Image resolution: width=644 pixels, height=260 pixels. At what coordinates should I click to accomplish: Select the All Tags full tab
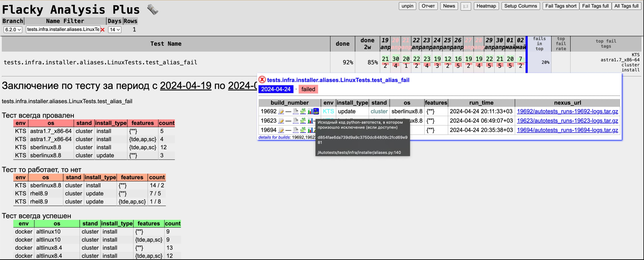click(x=626, y=6)
